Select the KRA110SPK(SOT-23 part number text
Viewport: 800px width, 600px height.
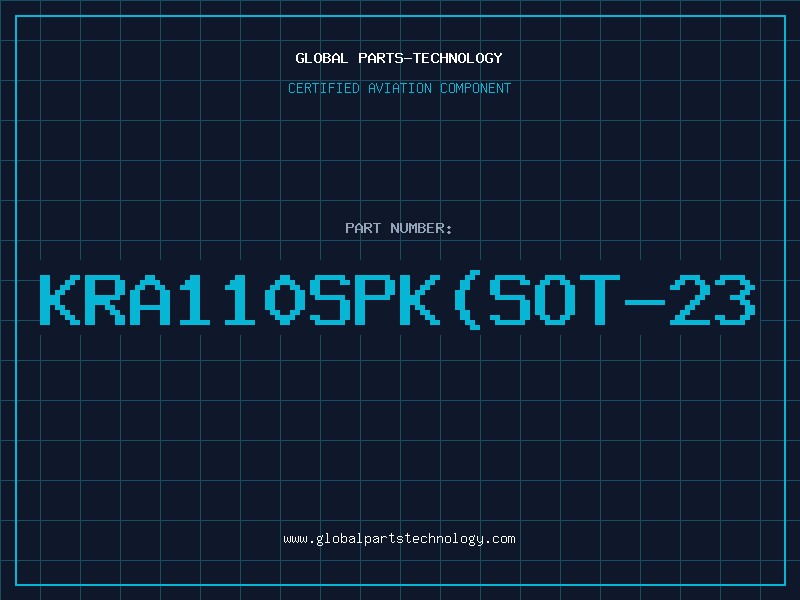pyautogui.click(x=397, y=300)
